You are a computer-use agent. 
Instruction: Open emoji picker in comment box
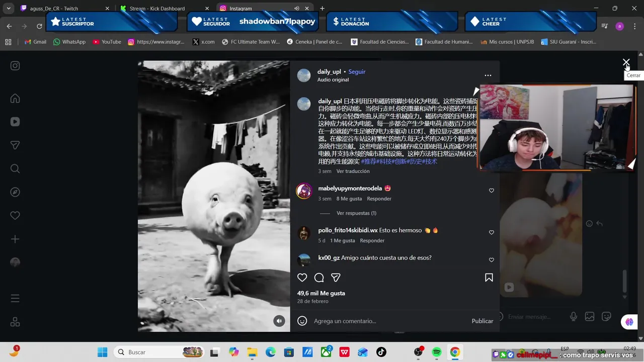[x=302, y=321]
